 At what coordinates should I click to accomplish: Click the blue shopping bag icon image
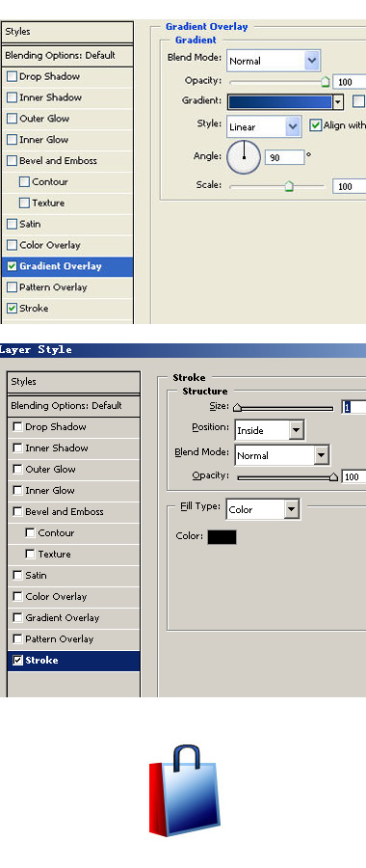[x=185, y=792]
